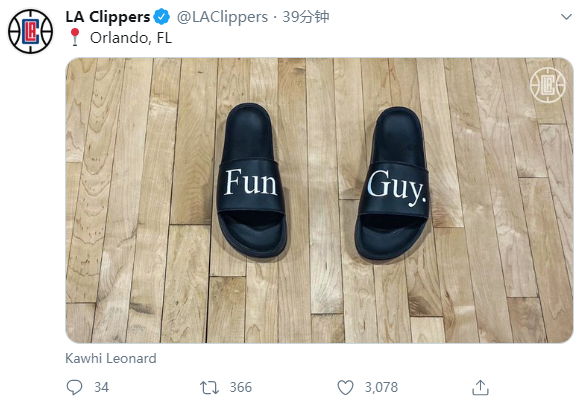Click the @LAClippers handle
Image resolution: width=585 pixels, height=406 pixels.
222,17
